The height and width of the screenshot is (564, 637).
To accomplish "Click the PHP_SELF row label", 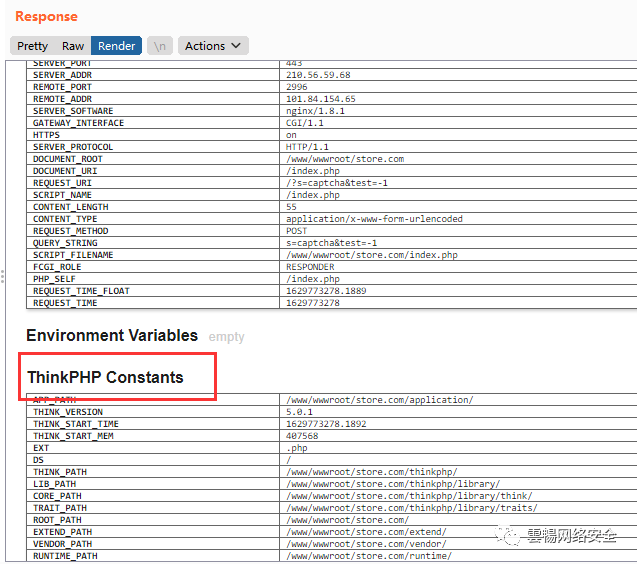I will (x=54, y=279).
